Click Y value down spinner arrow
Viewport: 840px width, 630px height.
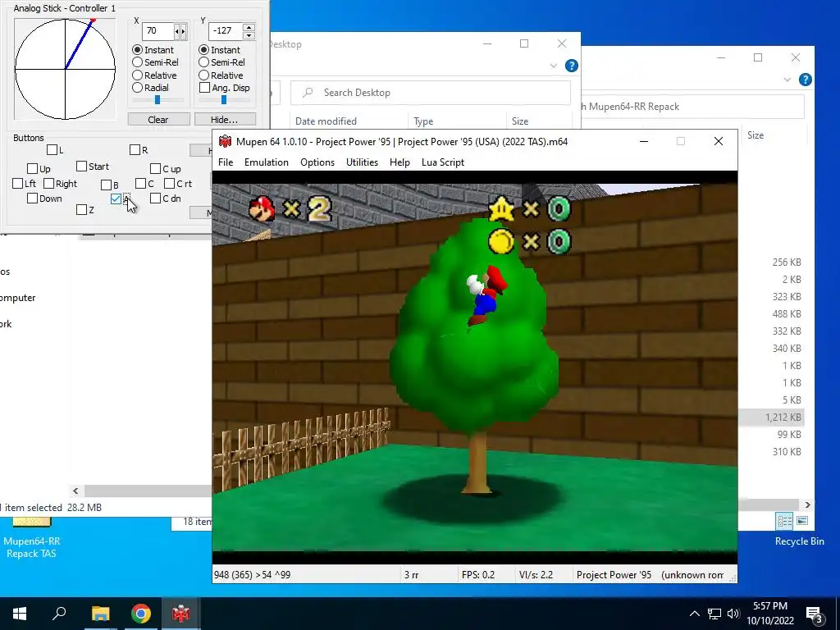[x=249, y=36]
